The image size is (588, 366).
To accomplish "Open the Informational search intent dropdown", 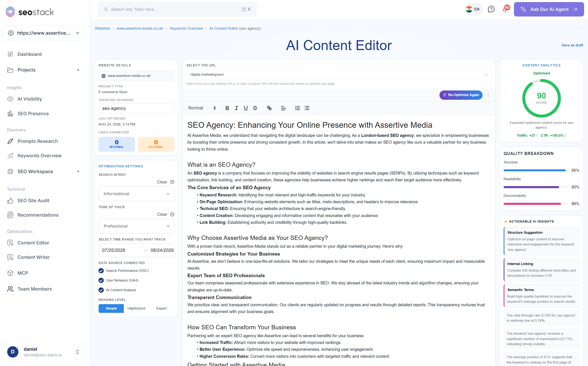I will pos(136,194).
